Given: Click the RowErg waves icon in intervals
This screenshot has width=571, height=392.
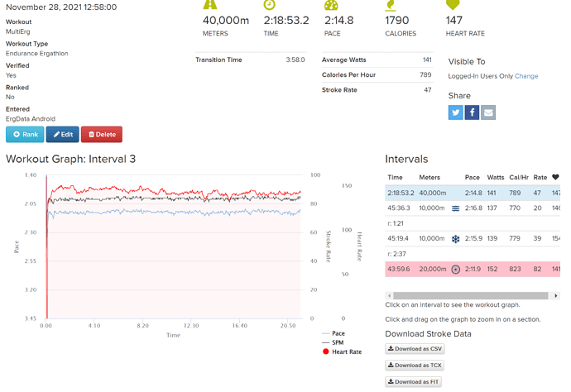Looking at the screenshot, I should tap(456, 208).
